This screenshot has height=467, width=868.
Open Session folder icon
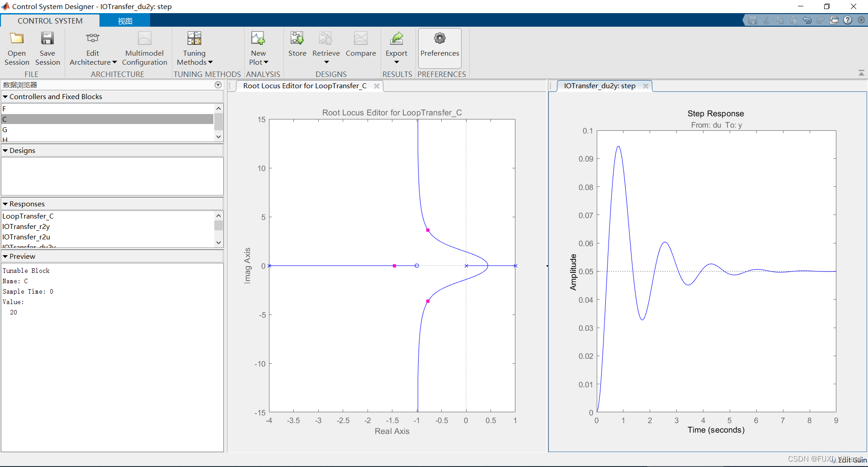coord(17,38)
